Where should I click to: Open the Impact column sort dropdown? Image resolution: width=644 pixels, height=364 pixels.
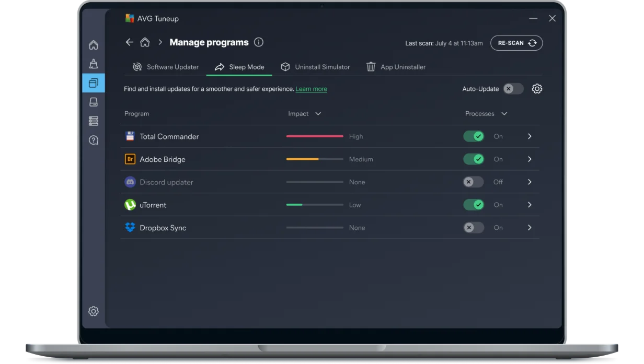pos(318,114)
